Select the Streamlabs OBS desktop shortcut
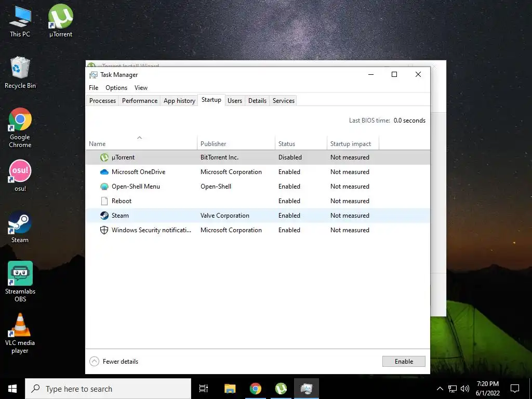This screenshot has height=399, width=532. [20, 282]
